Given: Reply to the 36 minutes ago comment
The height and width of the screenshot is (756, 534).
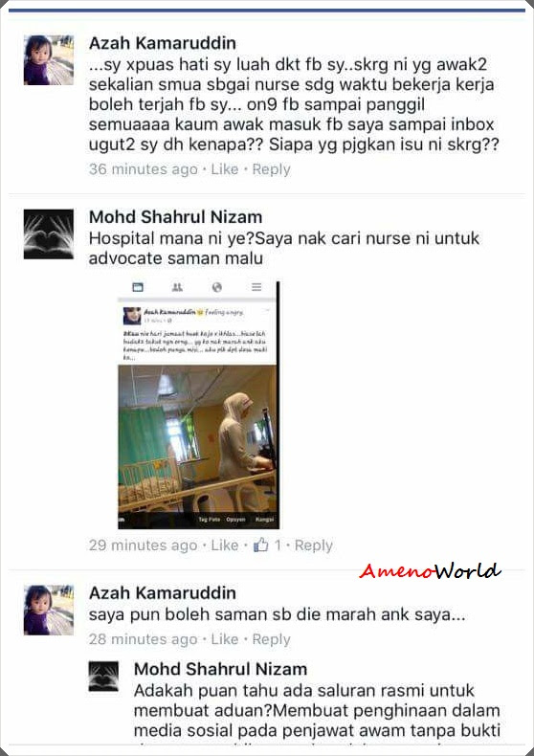Looking at the screenshot, I should point(272,169).
